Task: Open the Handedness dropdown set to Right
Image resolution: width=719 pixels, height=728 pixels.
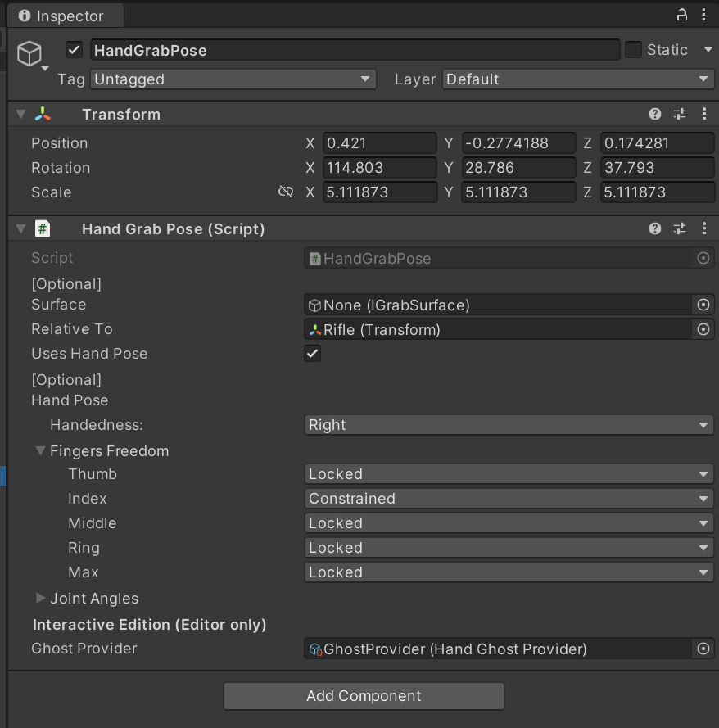Action: click(509, 425)
